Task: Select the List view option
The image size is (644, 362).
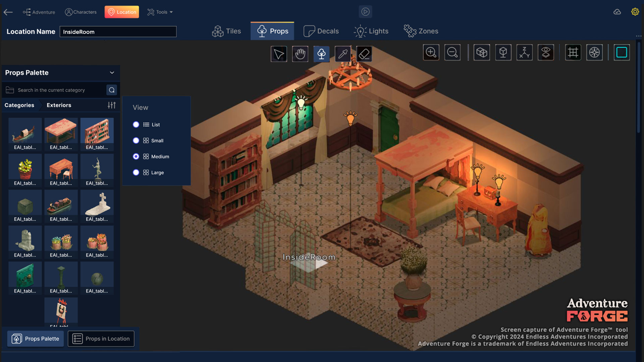Action: (136, 125)
